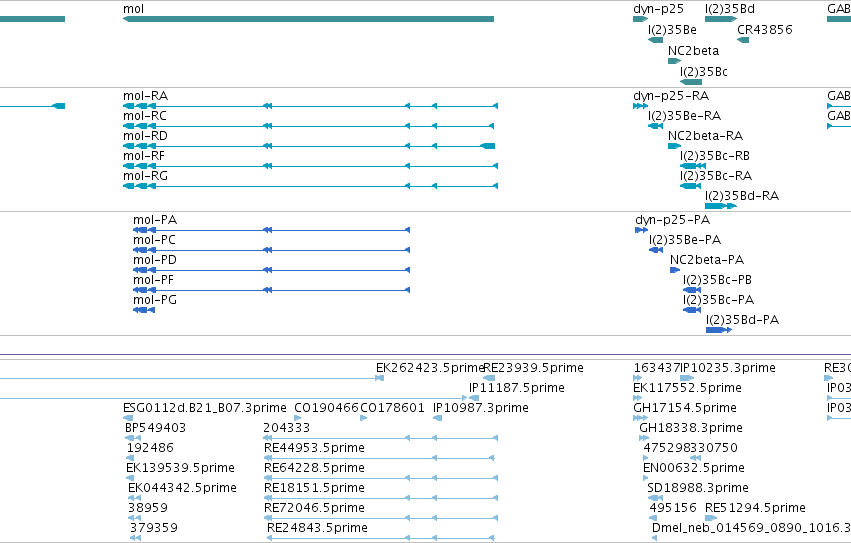The width and height of the screenshot is (851, 543).
Task: Select protein mol-PF
Action: pyautogui.click(x=271, y=290)
